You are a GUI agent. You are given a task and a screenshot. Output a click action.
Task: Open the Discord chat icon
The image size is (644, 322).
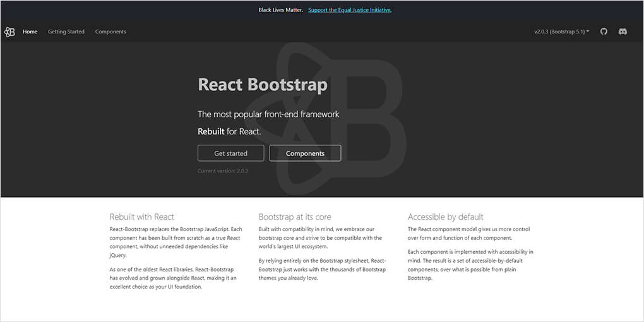point(623,32)
